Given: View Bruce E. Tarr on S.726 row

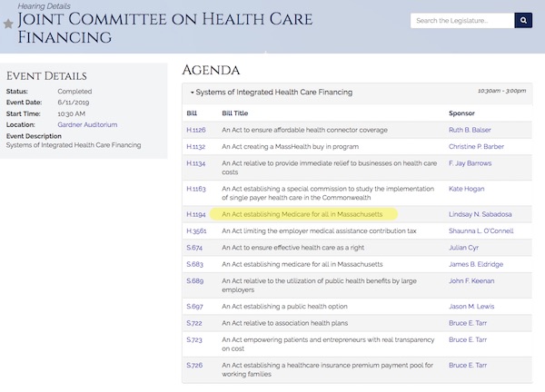Looking at the screenshot, I should click(468, 366).
